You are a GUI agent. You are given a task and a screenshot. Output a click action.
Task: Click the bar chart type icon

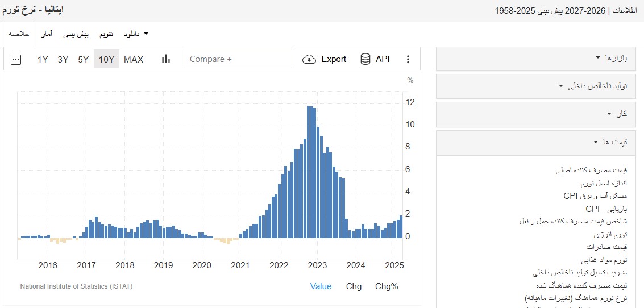coord(166,59)
